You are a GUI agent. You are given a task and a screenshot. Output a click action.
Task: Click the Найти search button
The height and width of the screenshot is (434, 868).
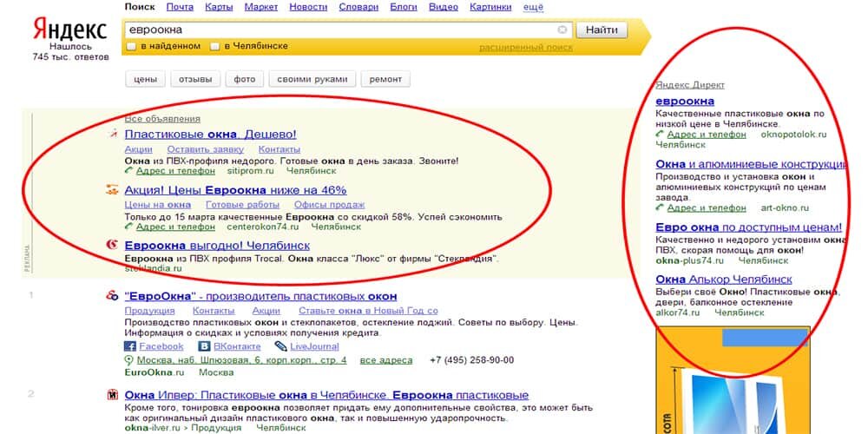coord(602,30)
